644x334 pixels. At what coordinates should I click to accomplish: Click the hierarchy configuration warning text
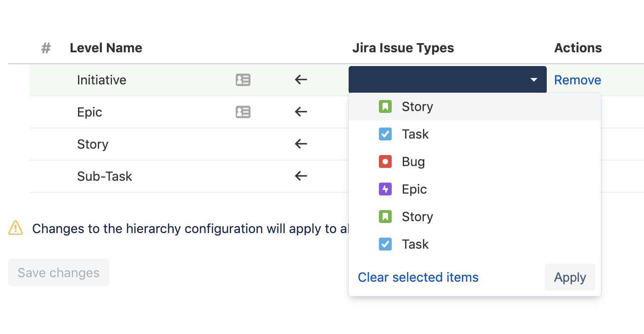click(190, 228)
